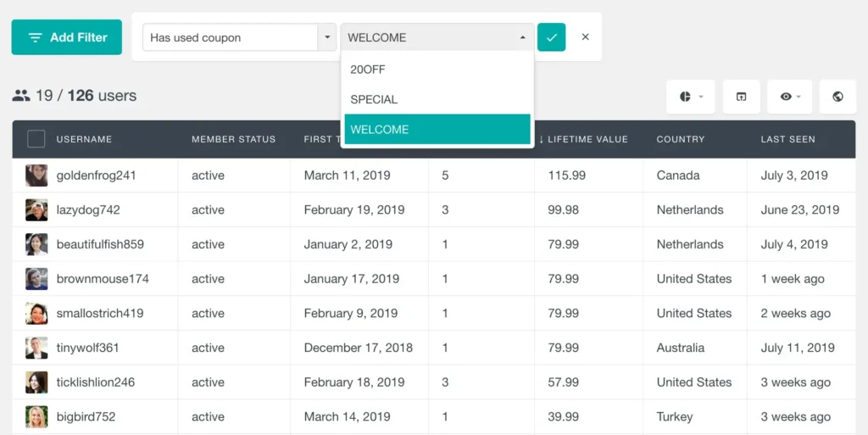The image size is (868, 435).
Task: Click the 'January 2, 2019' date cell
Action: pos(348,244)
